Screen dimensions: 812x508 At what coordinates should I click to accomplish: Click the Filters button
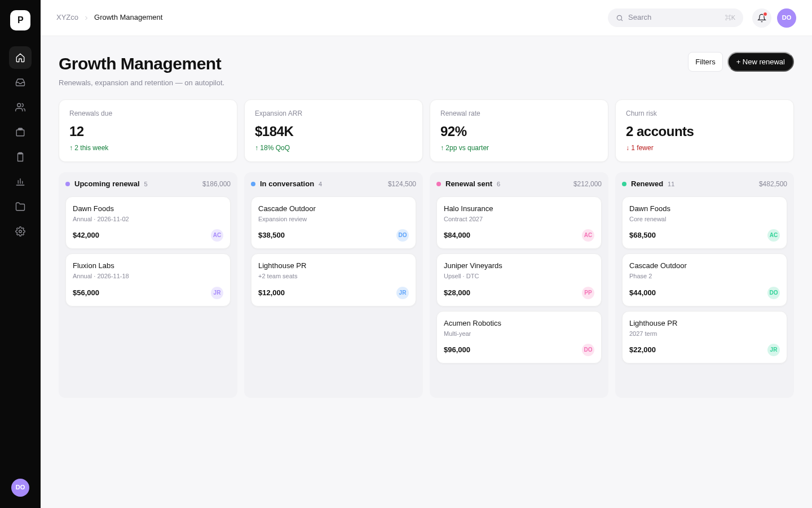click(x=705, y=62)
